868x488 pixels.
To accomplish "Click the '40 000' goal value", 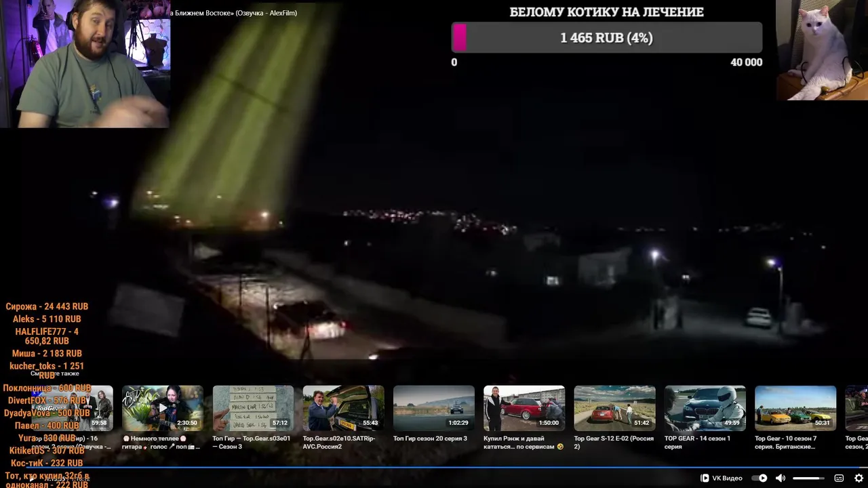I will point(746,62).
